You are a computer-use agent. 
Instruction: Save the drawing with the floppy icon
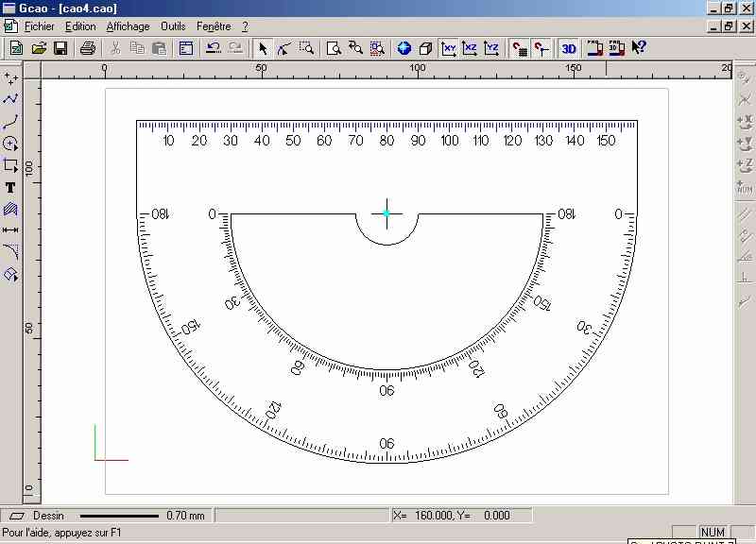tap(60, 48)
